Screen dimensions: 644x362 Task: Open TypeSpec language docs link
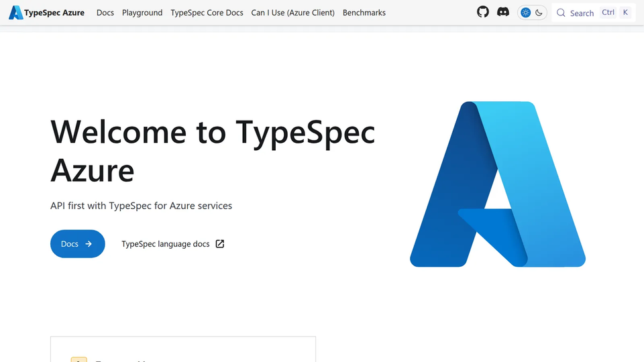173,244
